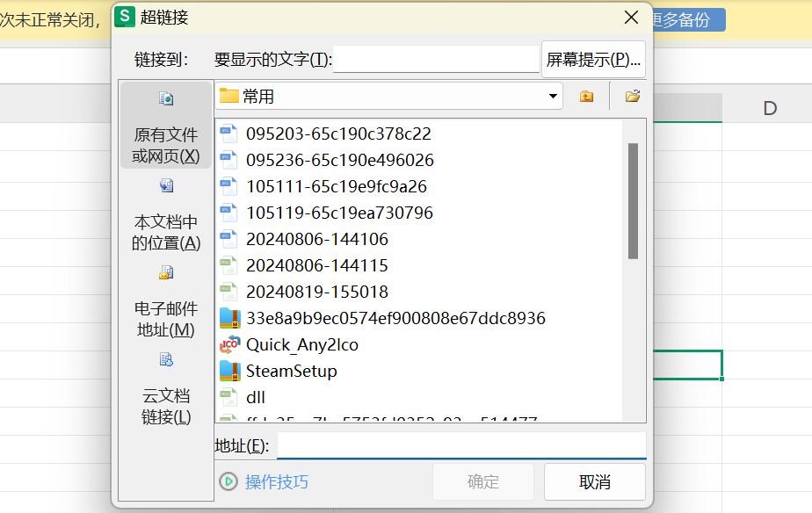Viewport: 812px width, 513px height.
Task: Select file 095236-65c190e496026
Action: 340,160
